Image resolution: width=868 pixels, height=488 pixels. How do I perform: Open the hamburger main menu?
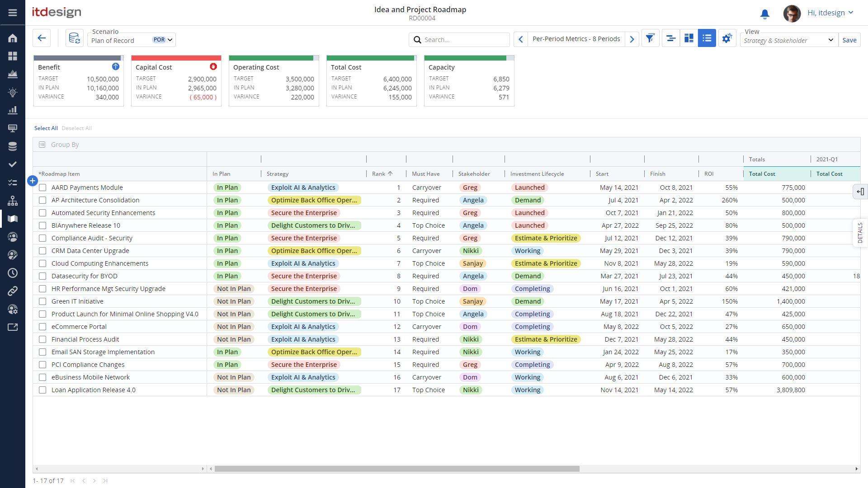tap(13, 13)
